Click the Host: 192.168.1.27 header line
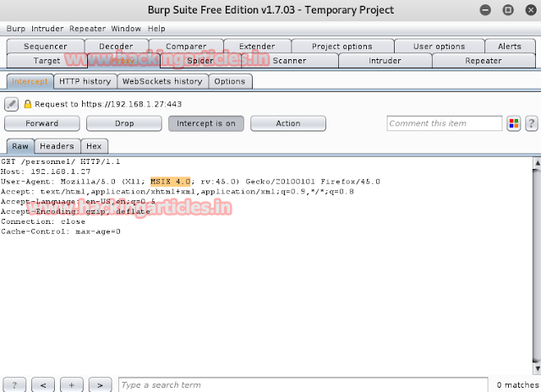 point(46,171)
